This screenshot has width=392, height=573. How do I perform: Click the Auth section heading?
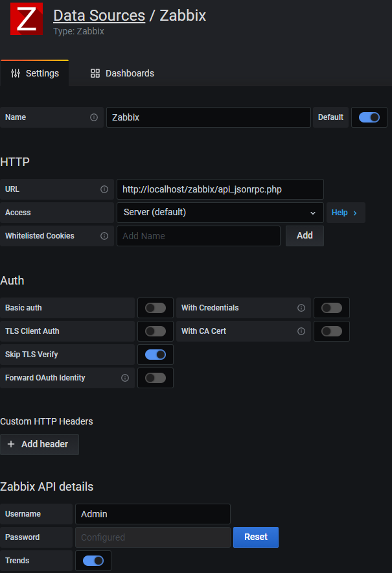12,281
